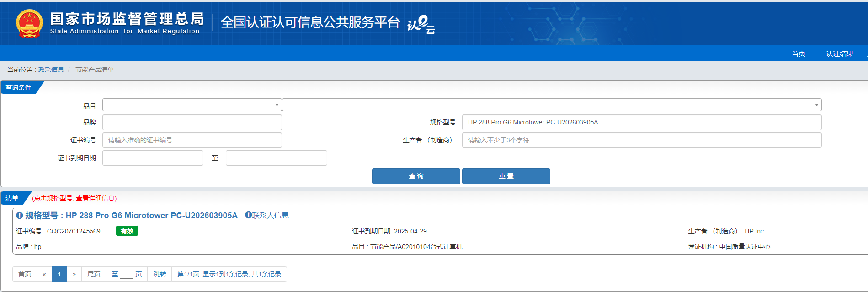Click the 品目 value A02010104台式计算机
This screenshot has width=868, height=292.
pos(430,247)
